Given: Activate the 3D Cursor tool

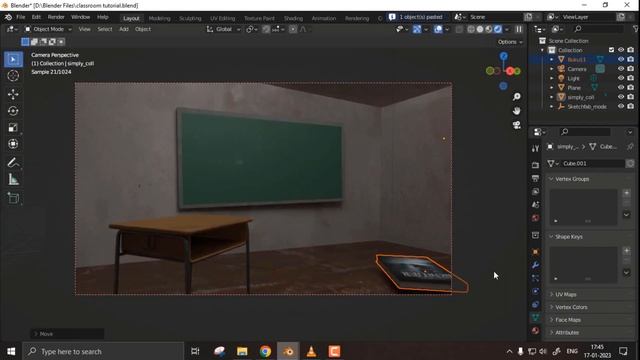Looking at the screenshot, I should tap(13, 76).
